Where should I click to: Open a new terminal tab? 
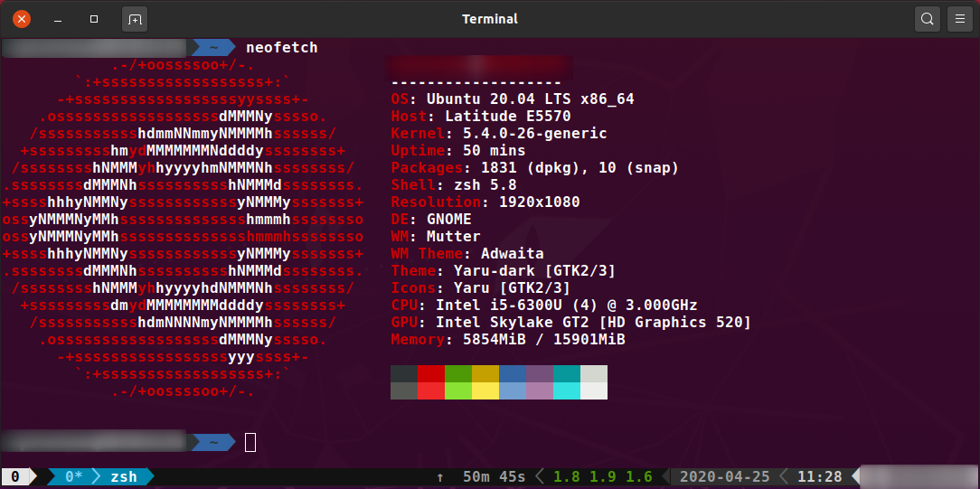[x=134, y=19]
